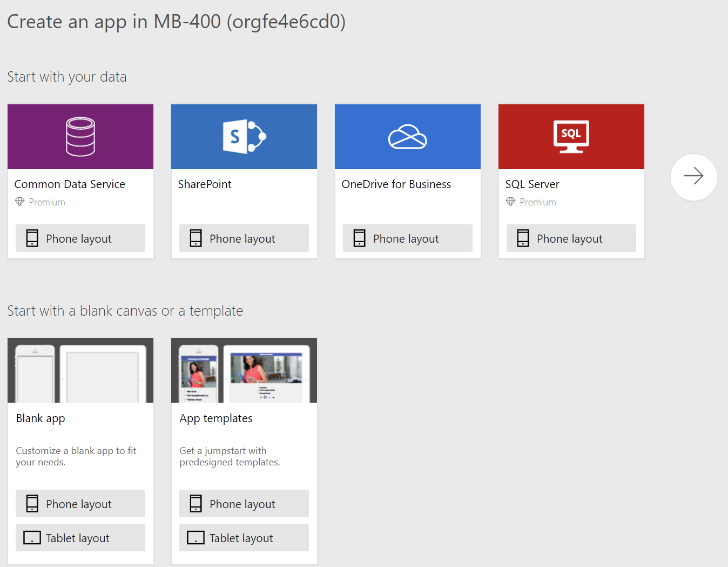Screen dimensions: 728x567
Task: Click the SQL Server monitor icon
Action: (x=571, y=137)
